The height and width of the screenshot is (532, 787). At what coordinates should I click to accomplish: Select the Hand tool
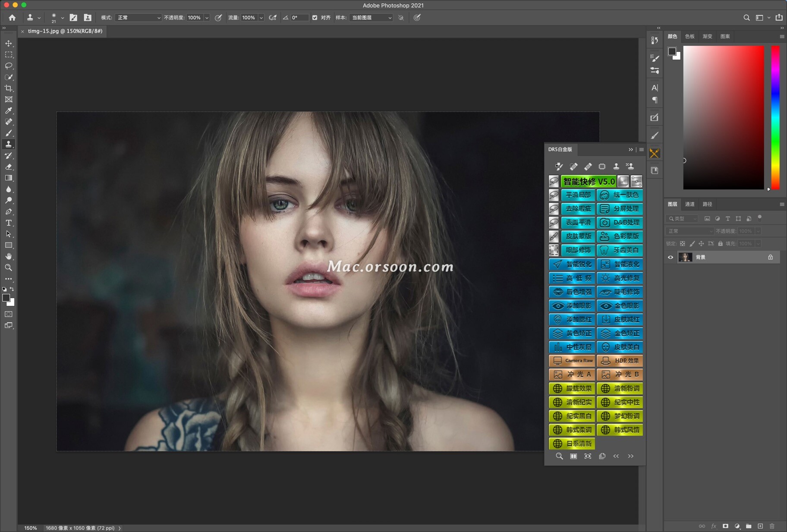pos(9,256)
